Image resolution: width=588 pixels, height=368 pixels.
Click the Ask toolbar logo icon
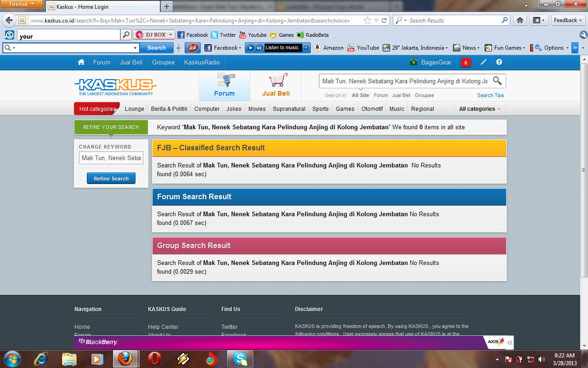(193, 48)
